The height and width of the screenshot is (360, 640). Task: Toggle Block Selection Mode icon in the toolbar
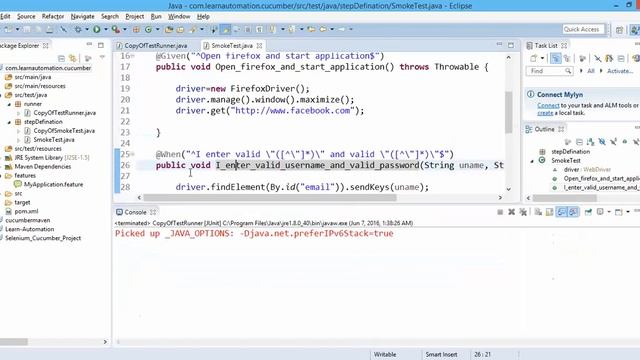coord(248,29)
